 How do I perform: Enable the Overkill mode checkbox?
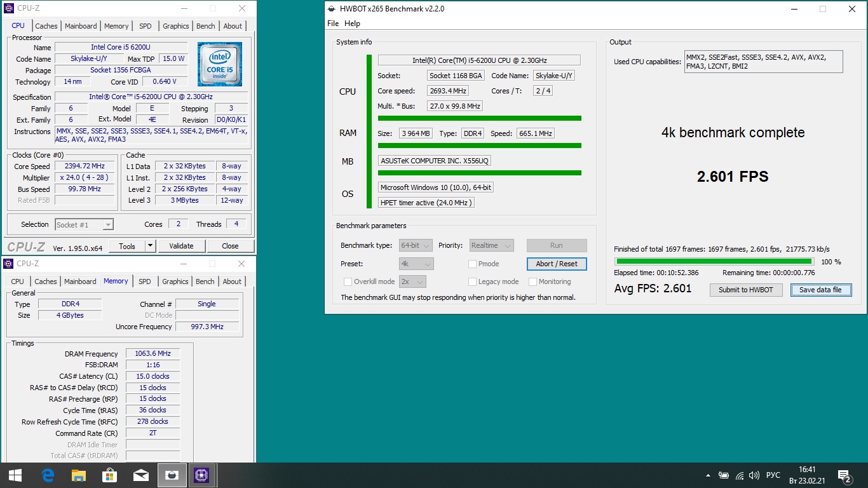coord(348,281)
